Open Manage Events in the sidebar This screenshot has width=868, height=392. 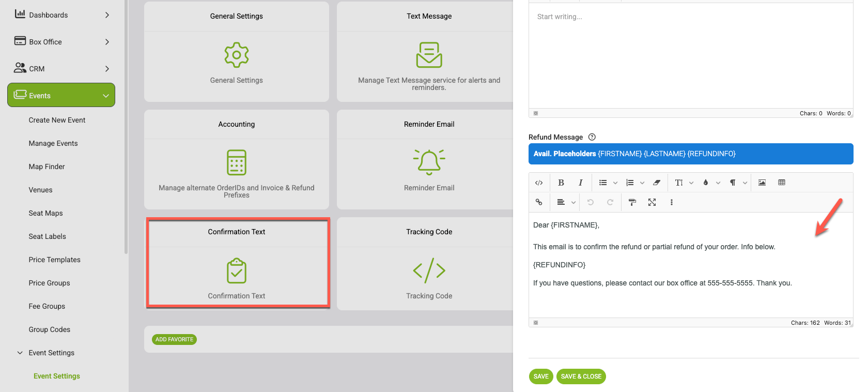53,143
